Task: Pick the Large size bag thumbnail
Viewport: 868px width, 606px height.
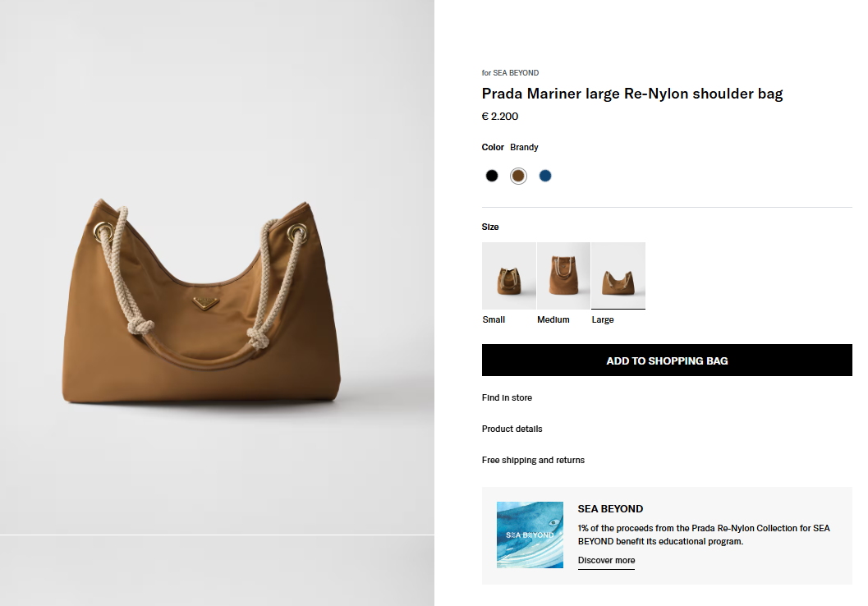Action: pyautogui.click(x=618, y=275)
